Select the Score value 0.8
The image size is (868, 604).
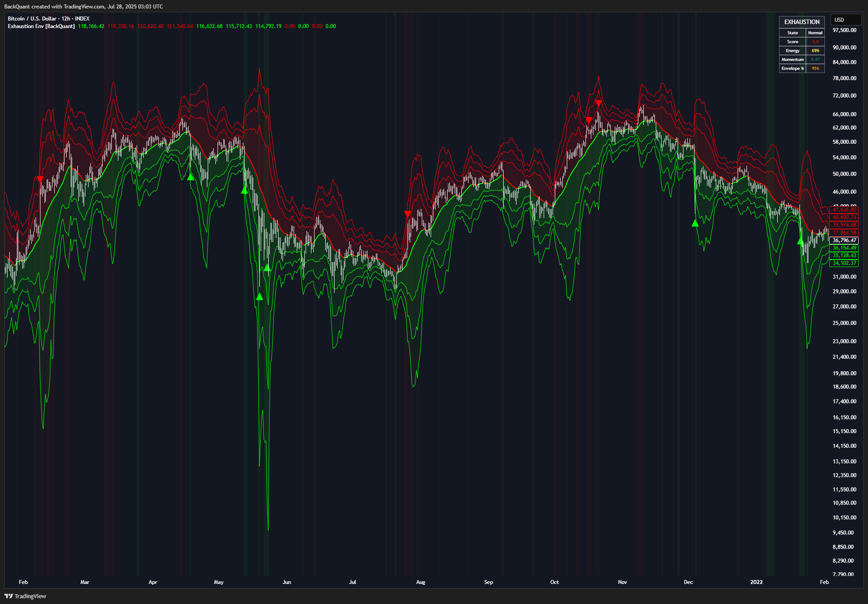click(815, 42)
